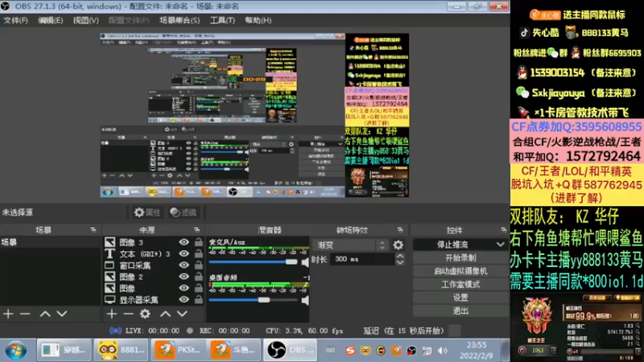This screenshot has height=362, width=644.
Task: Toggle lock on 窗口采集 source
Action: pyautogui.click(x=198, y=265)
